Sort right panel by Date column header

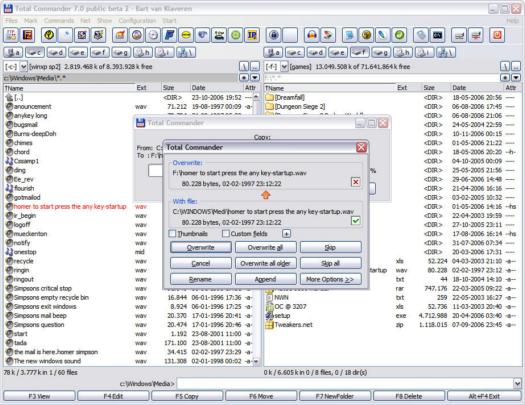(477, 88)
